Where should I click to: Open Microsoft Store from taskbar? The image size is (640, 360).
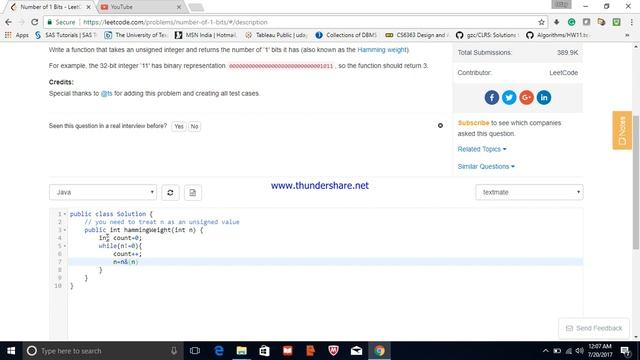264,351
